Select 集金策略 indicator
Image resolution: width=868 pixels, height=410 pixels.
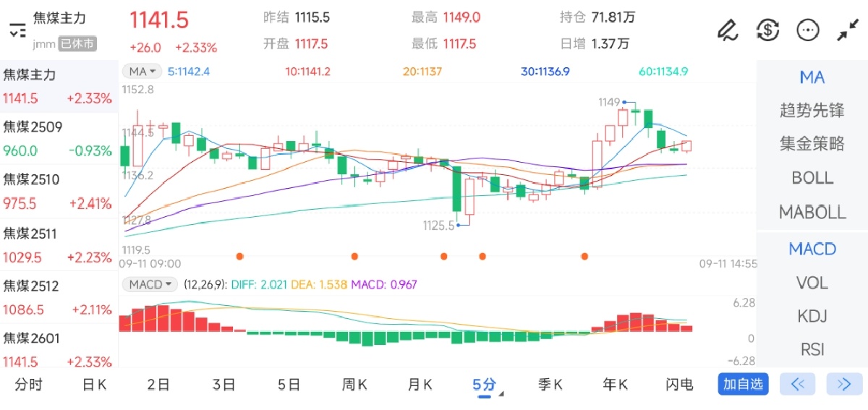(812, 144)
